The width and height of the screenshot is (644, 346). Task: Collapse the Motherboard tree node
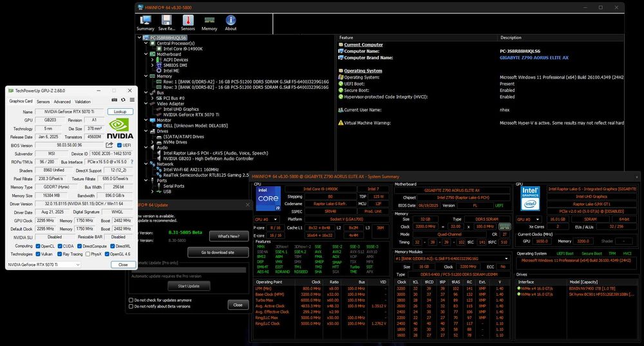[146, 54]
